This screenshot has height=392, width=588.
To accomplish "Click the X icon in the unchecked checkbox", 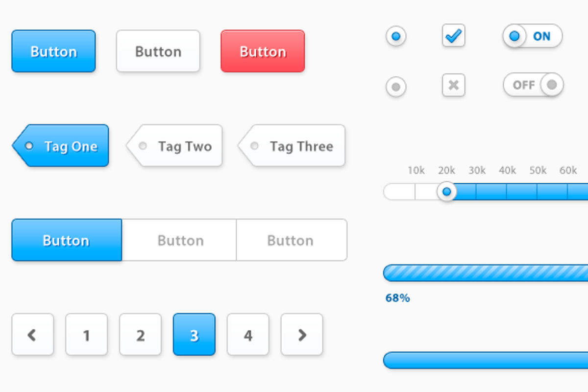I will tap(453, 85).
